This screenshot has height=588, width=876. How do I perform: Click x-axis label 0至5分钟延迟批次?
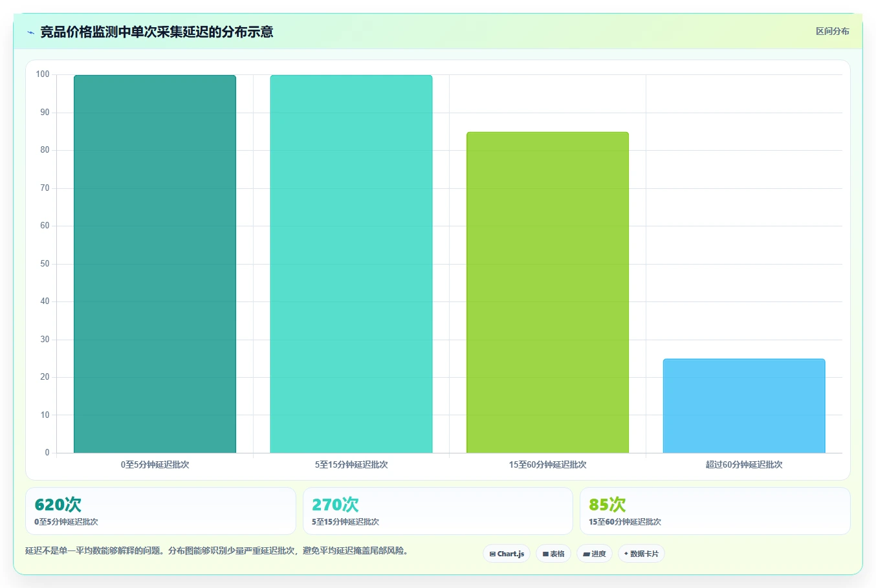(155, 464)
